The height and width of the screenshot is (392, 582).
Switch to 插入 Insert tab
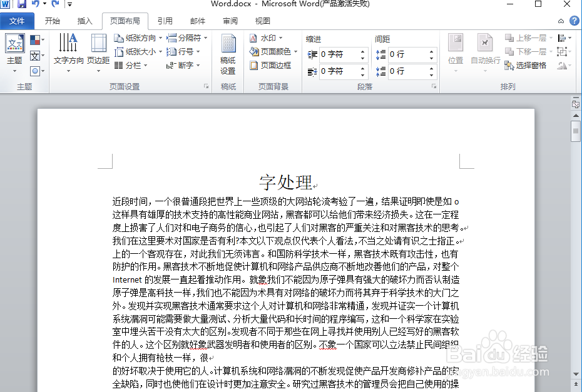click(x=84, y=21)
